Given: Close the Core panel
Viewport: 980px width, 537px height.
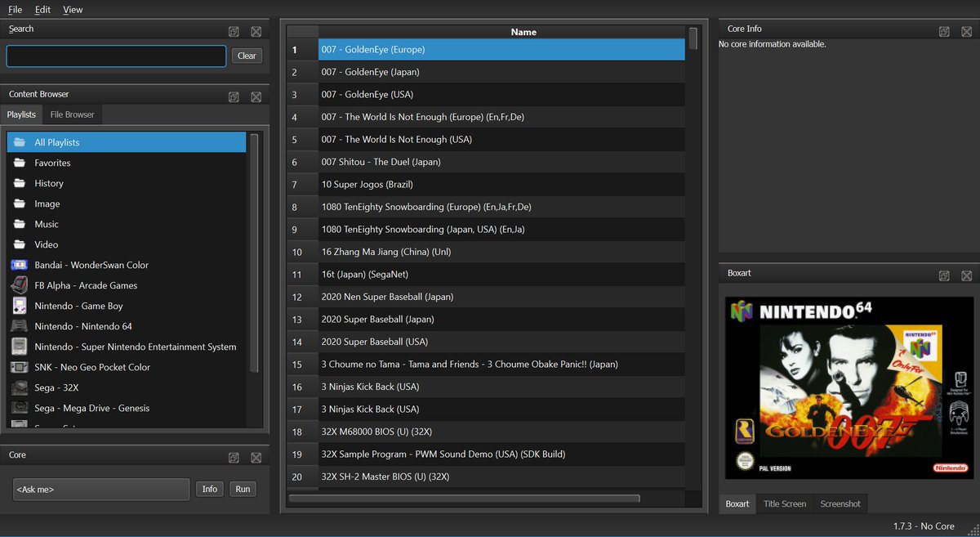Looking at the screenshot, I should pos(256,458).
